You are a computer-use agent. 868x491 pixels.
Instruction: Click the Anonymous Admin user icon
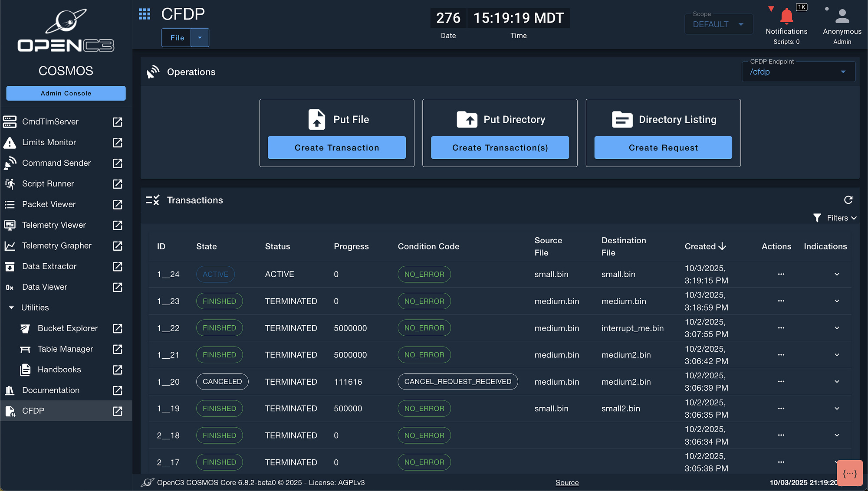click(x=842, y=16)
